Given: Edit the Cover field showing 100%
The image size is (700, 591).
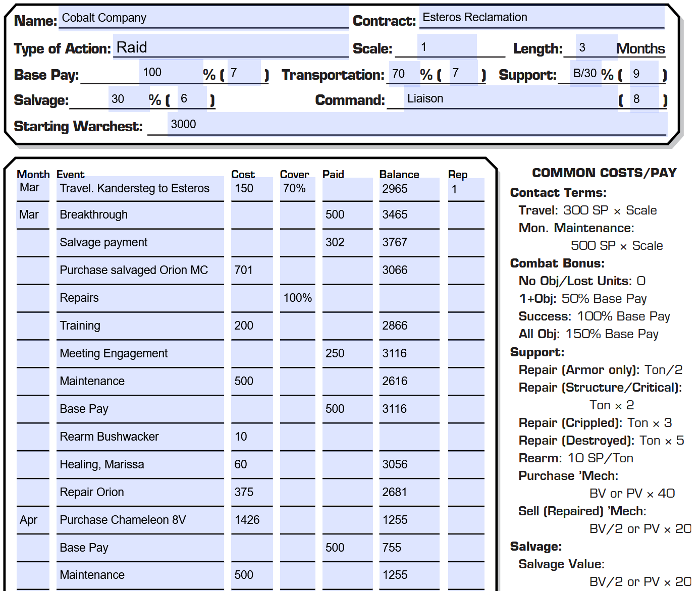Looking at the screenshot, I should tap(297, 298).
